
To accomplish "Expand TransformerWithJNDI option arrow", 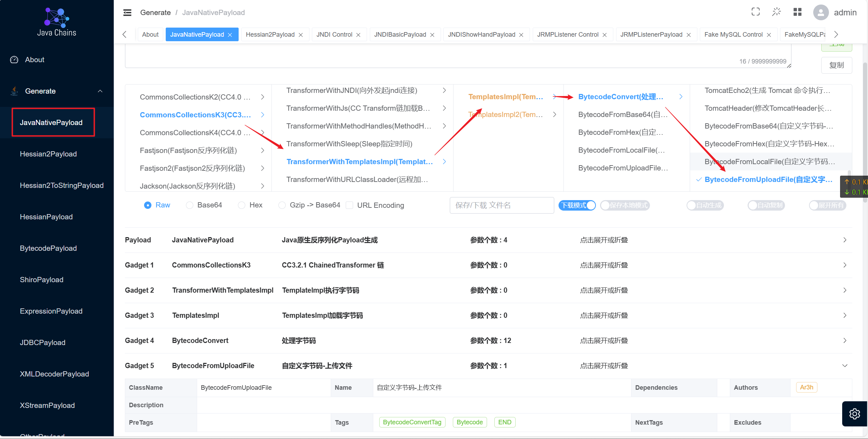I will tap(444, 90).
